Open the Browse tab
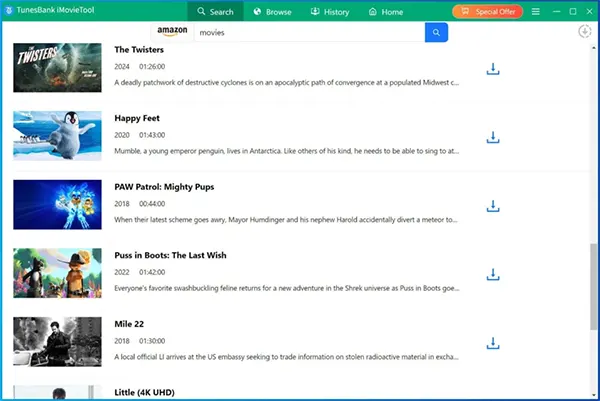600x401 pixels. [x=272, y=12]
